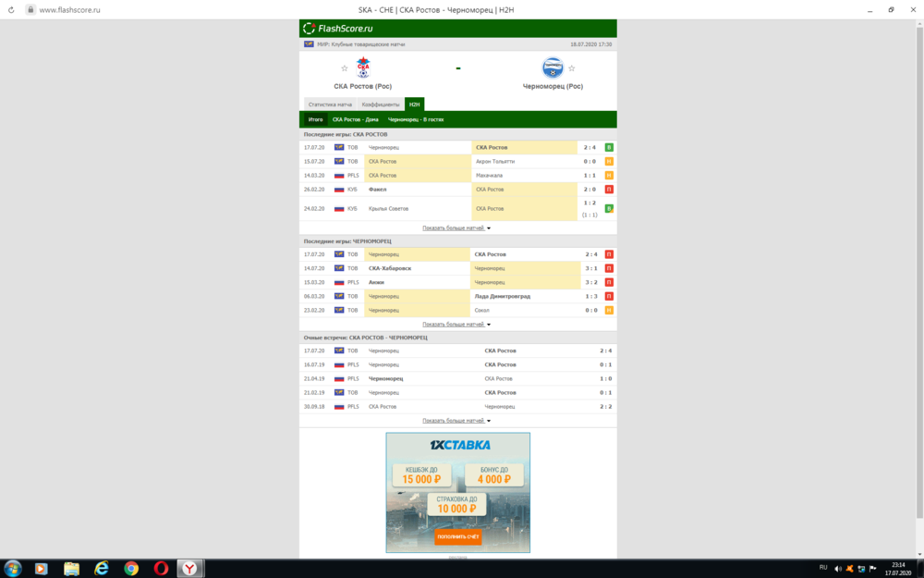Select the Итого filter tab
Image resolution: width=924 pixels, height=578 pixels.
coord(315,119)
